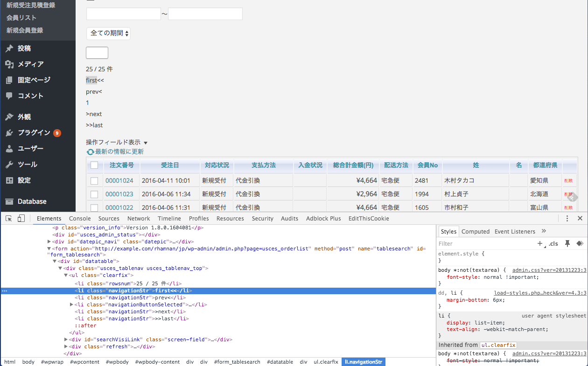Viewport: 588px width, 366px height.
Task: Click the start date input field
Action: 124,14
